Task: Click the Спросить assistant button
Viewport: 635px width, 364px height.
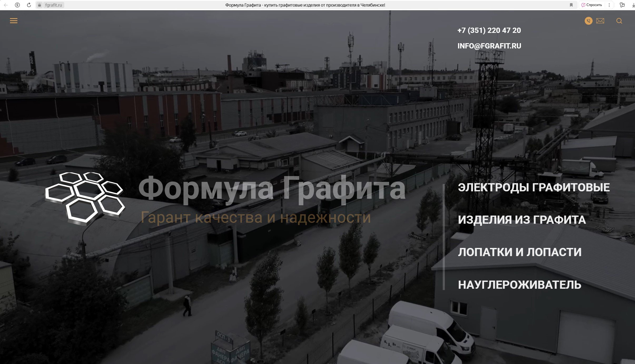Action: [x=592, y=5]
